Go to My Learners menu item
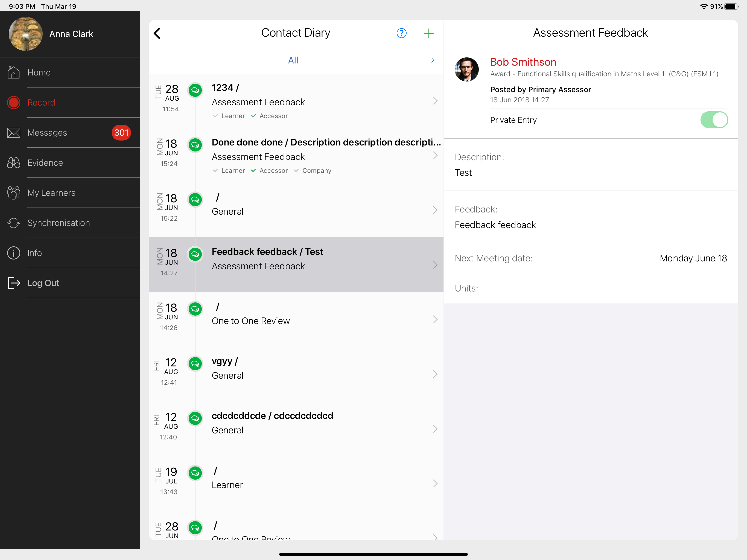747x560 pixels. tap(51, 193)
